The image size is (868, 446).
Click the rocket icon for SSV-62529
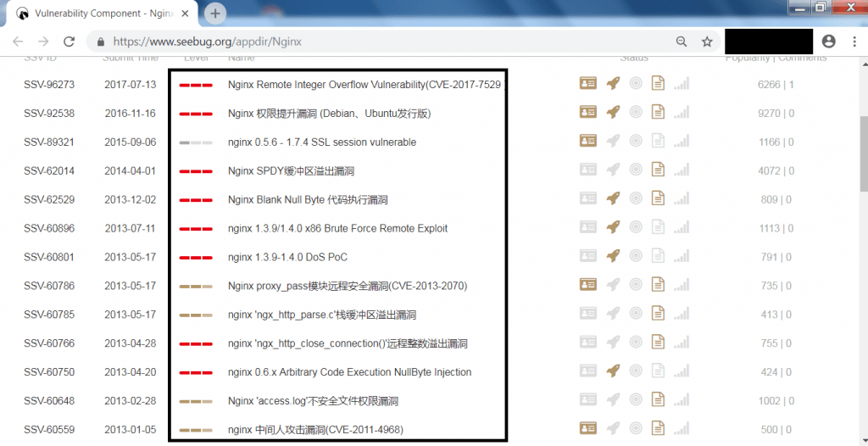pyautogui.click(x=612, y=198)
